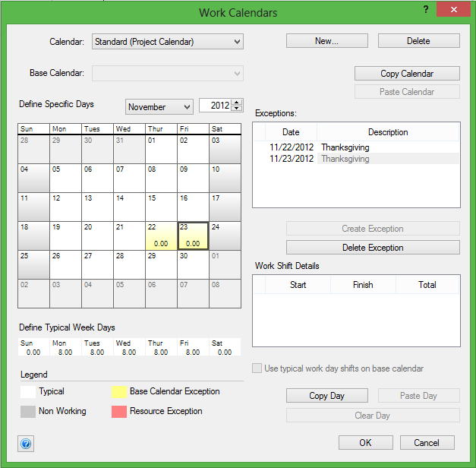Select Mon under Define Typical Week Days

65,348
